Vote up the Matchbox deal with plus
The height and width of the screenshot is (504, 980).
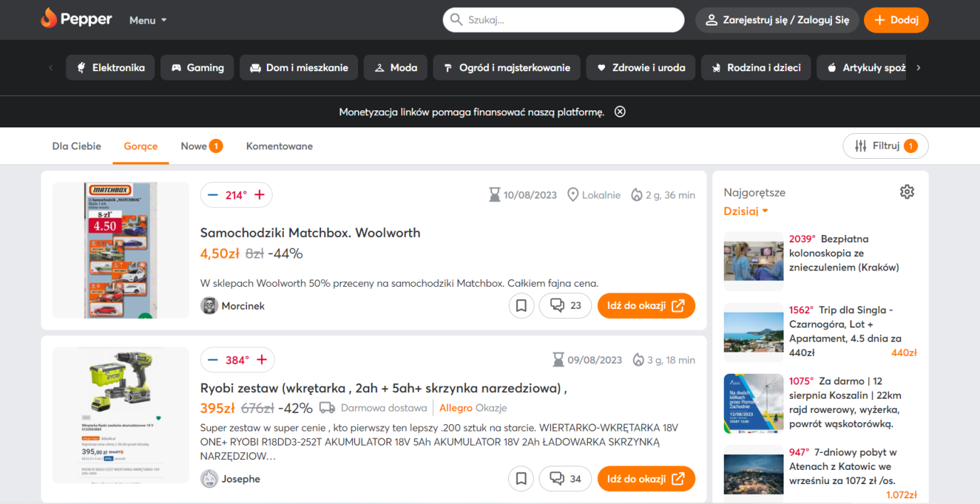click(259, 195)
